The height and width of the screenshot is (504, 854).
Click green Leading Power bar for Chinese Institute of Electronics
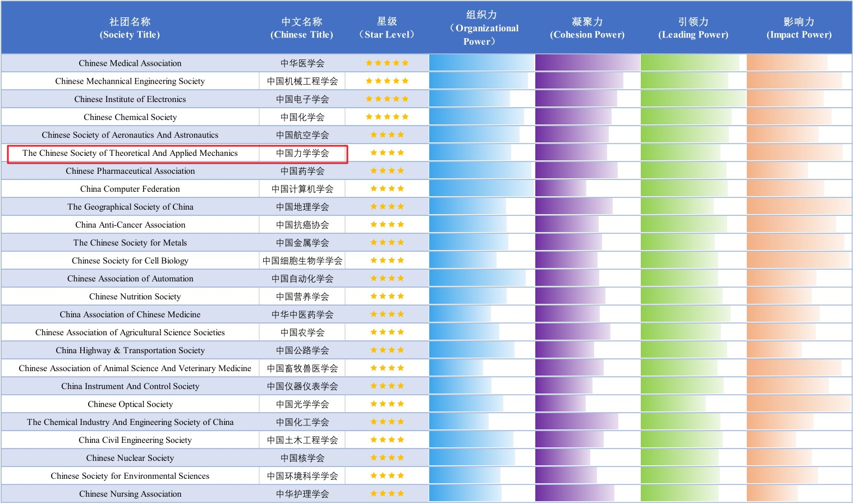point(694,99)
